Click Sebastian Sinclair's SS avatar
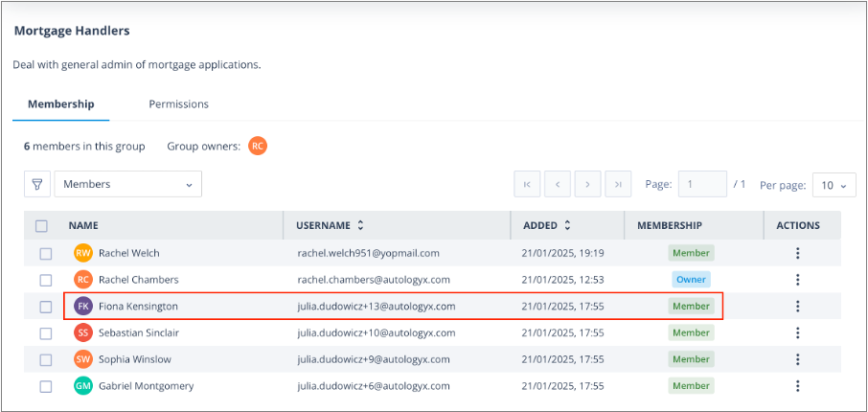The width and height of the screenshot is (868, 412). pyautogui.click(x=83, y=332)
